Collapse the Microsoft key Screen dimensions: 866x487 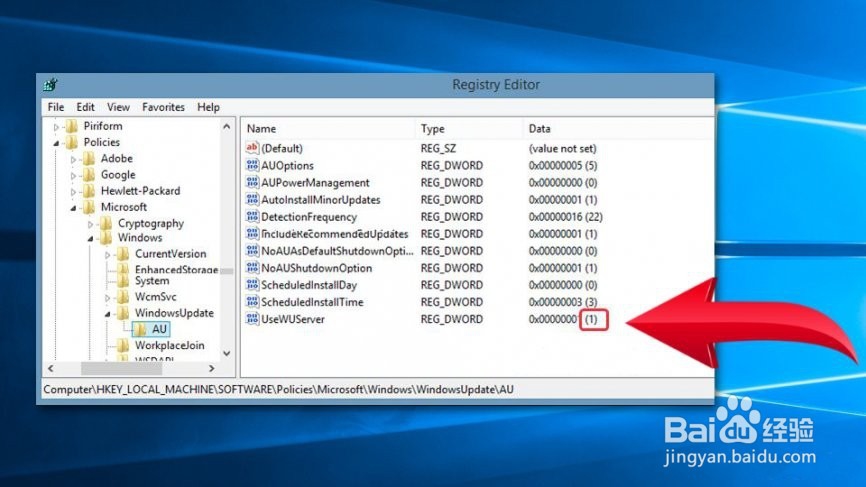73,208
